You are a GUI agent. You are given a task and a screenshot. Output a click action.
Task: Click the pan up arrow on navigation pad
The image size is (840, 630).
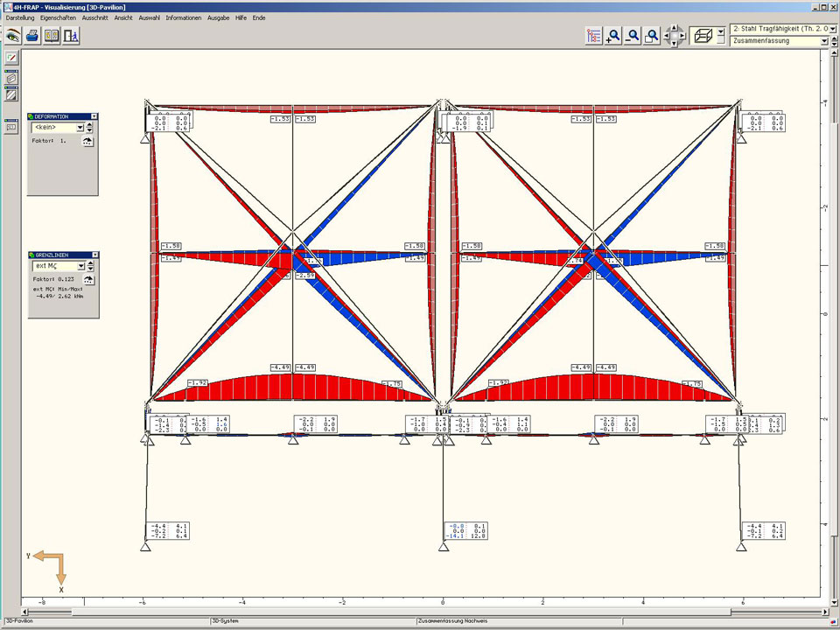674,29
